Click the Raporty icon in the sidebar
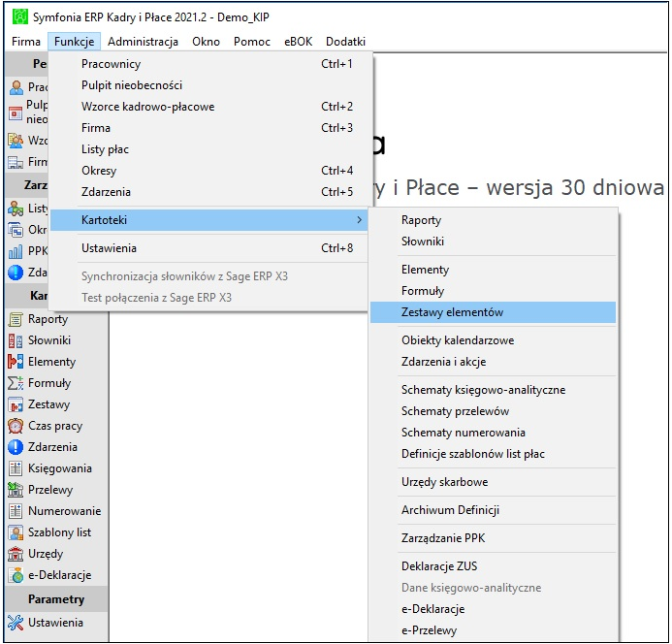This screenshot has width=672, height=644. (x=16, y=319)
